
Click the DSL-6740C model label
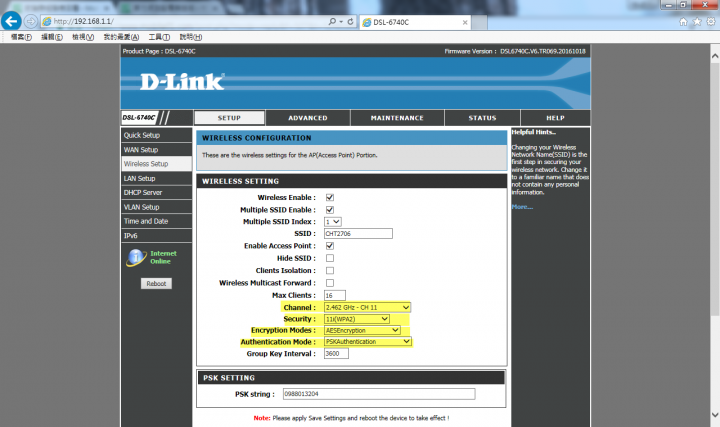click(139, 118)
